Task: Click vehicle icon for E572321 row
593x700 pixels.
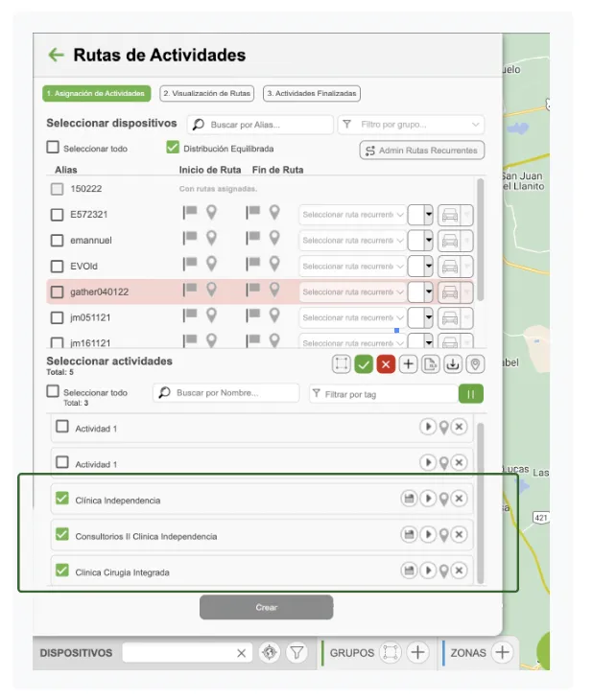Action: click(450, 215)
